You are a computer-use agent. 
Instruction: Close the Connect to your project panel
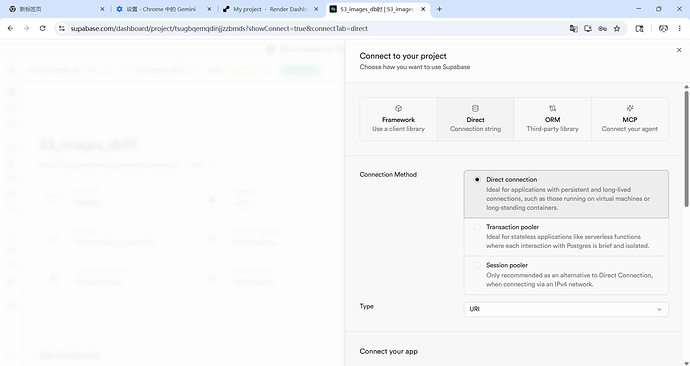(x=679, y=50)
